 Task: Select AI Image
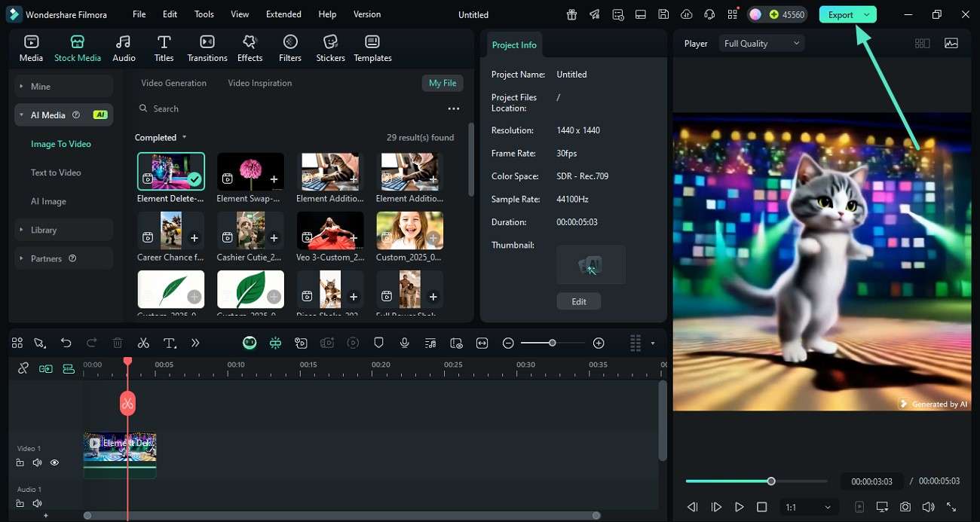point(48,201)
